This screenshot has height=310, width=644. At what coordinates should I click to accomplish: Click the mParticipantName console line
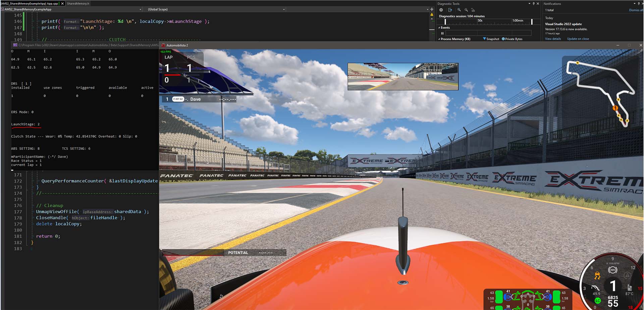click(40, 157)
